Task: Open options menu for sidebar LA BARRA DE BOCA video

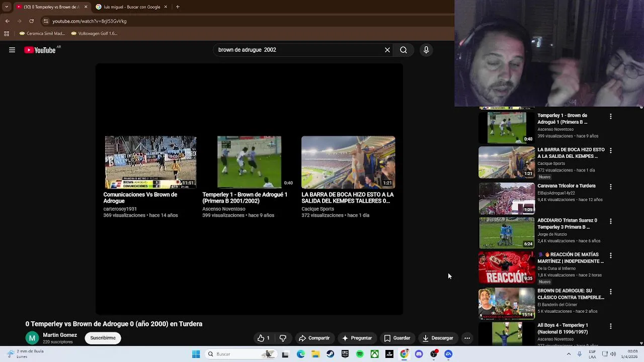Action: (611, 150)
